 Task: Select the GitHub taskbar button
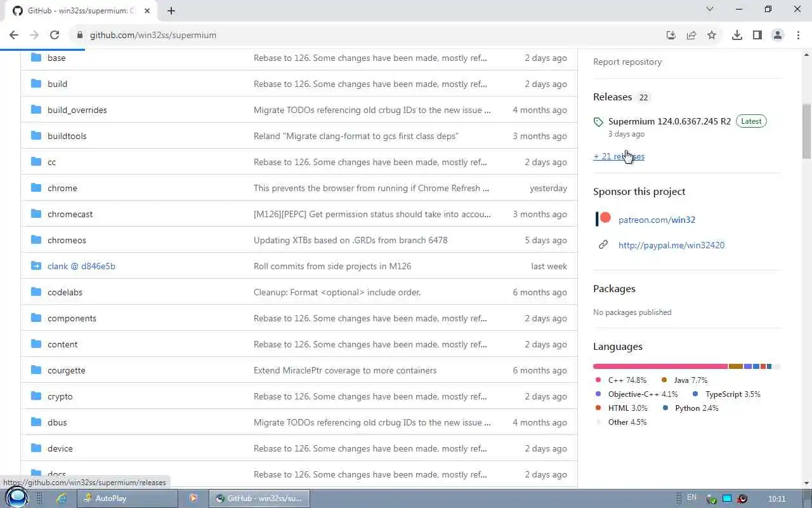[259, 498]
